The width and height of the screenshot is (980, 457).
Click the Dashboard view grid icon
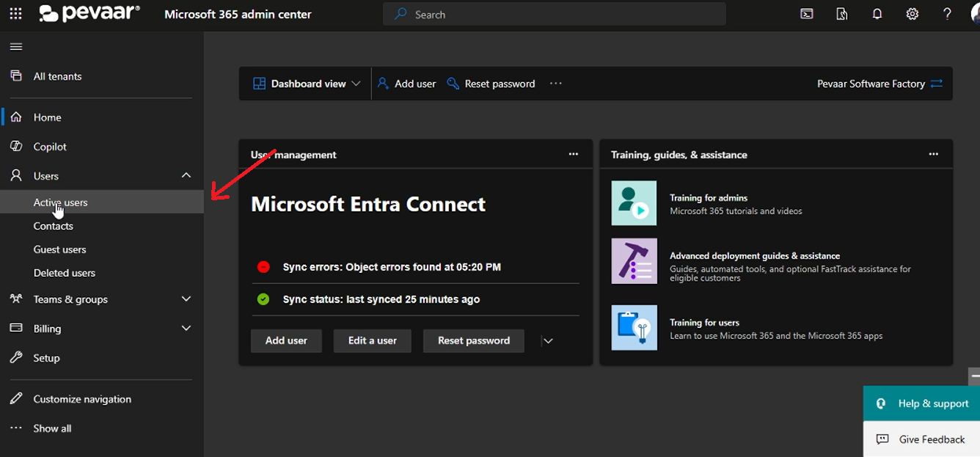[x=259, y=84]
